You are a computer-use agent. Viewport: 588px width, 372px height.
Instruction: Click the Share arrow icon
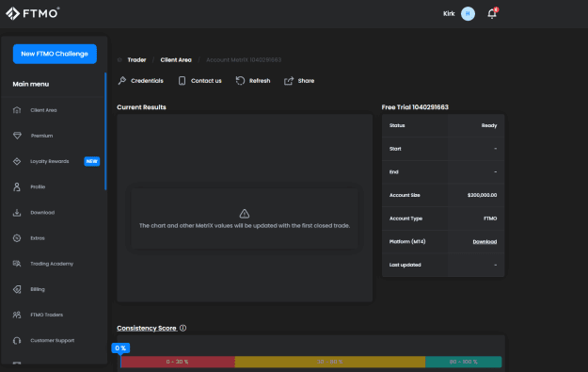click(289, 81)
